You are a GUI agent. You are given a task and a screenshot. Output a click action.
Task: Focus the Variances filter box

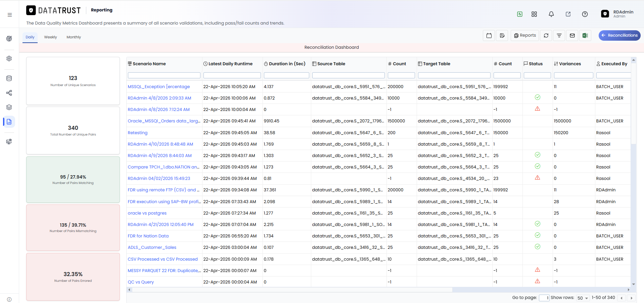point(573,76)
